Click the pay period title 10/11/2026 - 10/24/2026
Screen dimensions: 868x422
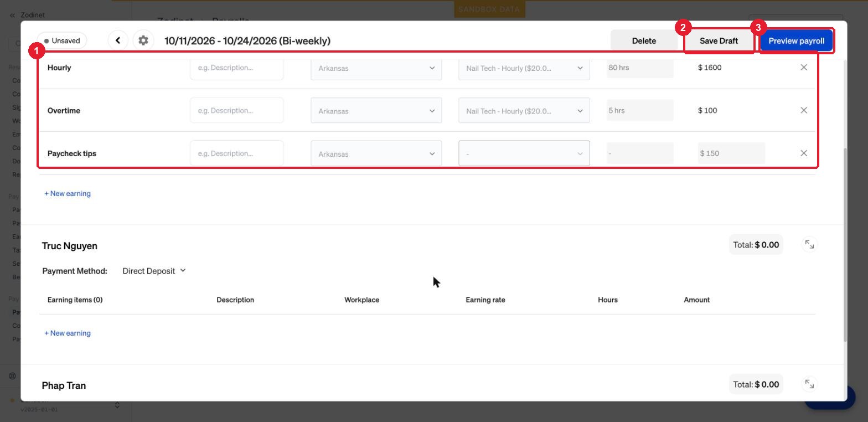pyautogui.click(x=247, y=41)
